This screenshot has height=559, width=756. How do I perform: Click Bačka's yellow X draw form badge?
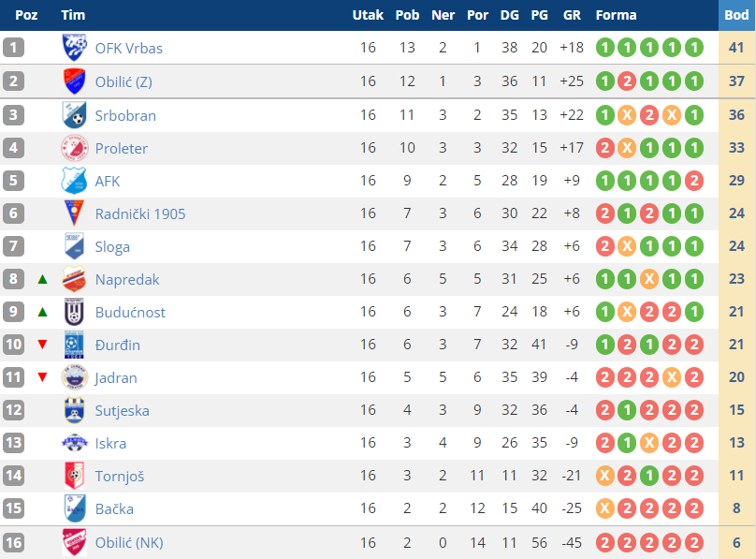click(605, 508)
